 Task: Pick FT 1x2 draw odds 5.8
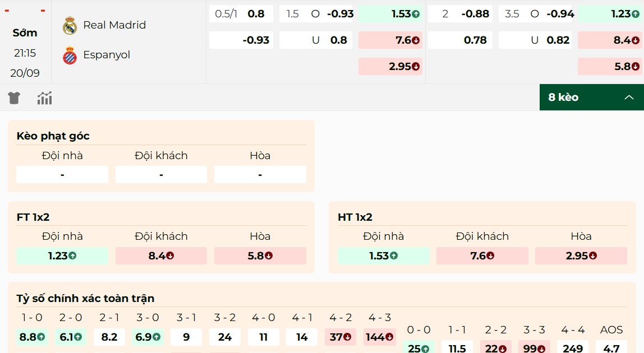coord(260,256)
